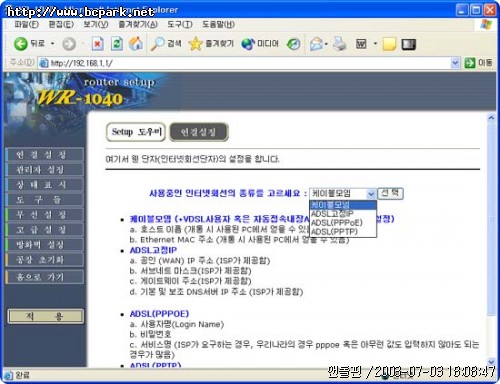Image resolution: width=500 pixels, height=384 pixels.
Task: Click the internet line type combo box arrow
Action: coord(371,194)
